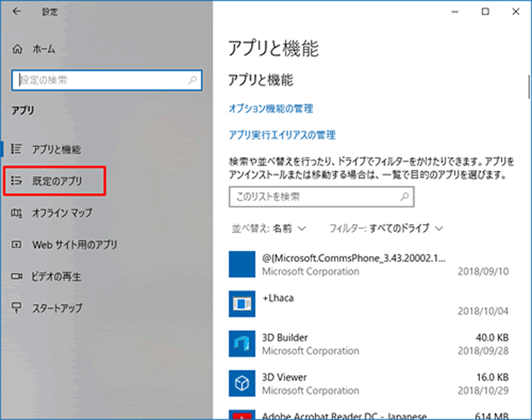This screenshot has width=532, height=420.
Task: Click the スタートアップ icon
Action: pyautogui.click(x=16, y=307)
